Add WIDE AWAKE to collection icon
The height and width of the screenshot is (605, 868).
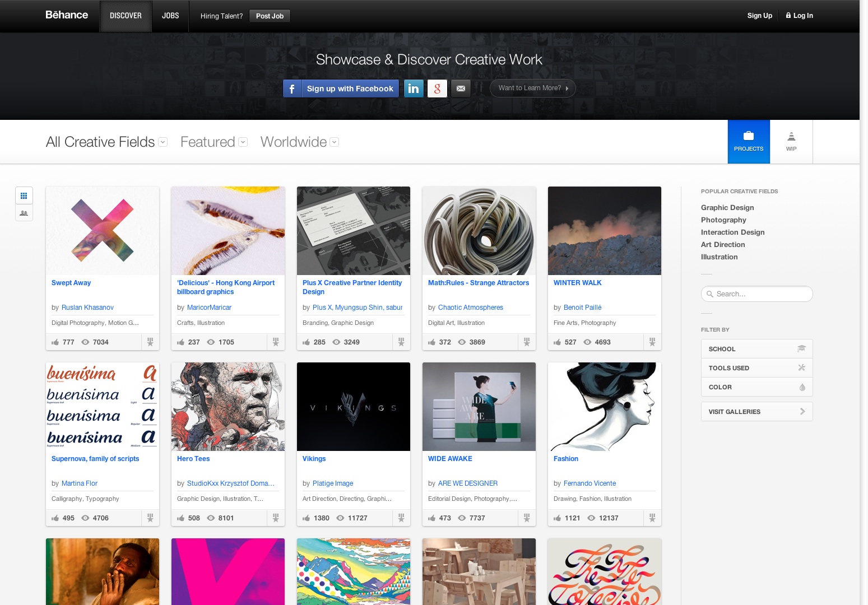click(x=527, y=518)
